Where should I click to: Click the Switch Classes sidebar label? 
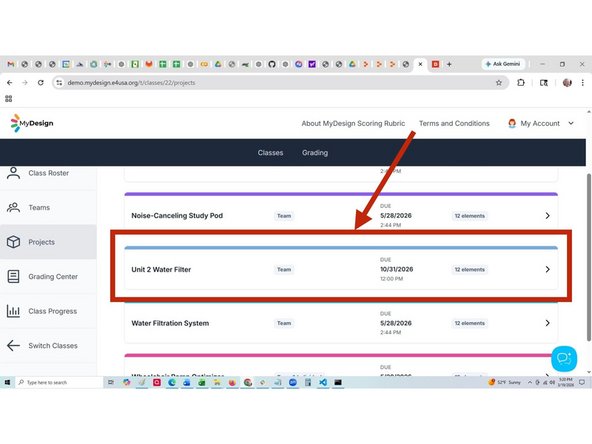pyautogui.click(x=53, y=345)
